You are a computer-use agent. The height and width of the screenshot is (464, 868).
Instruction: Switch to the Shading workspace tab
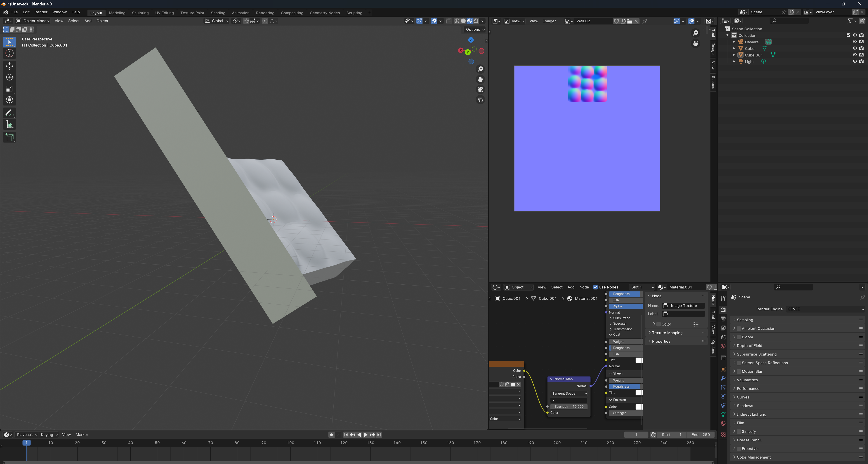click(218, 13)
